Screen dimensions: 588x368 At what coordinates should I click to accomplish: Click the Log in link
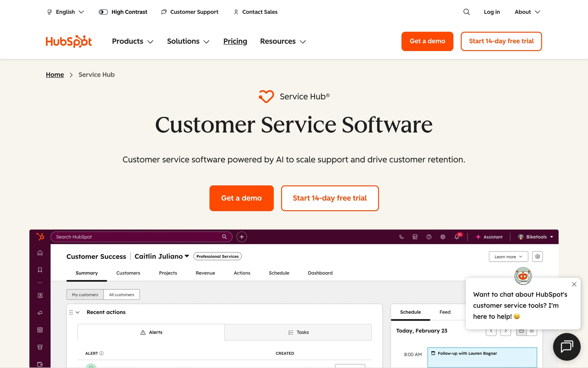[492, 12]
